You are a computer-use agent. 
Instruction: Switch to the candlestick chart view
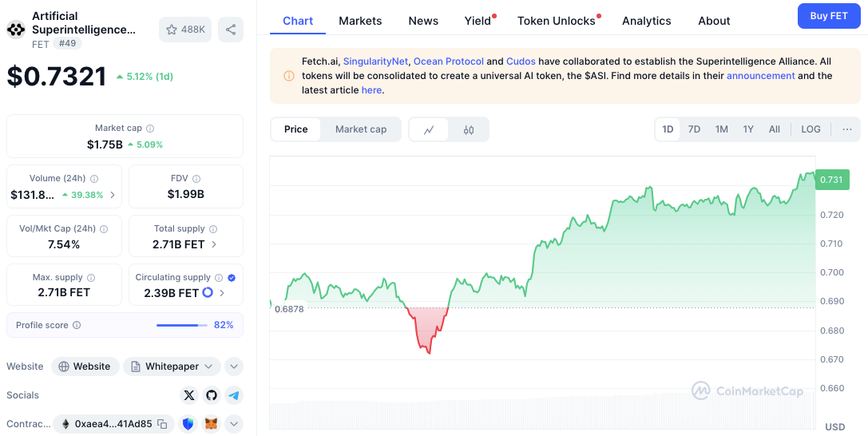pos(469,129)
